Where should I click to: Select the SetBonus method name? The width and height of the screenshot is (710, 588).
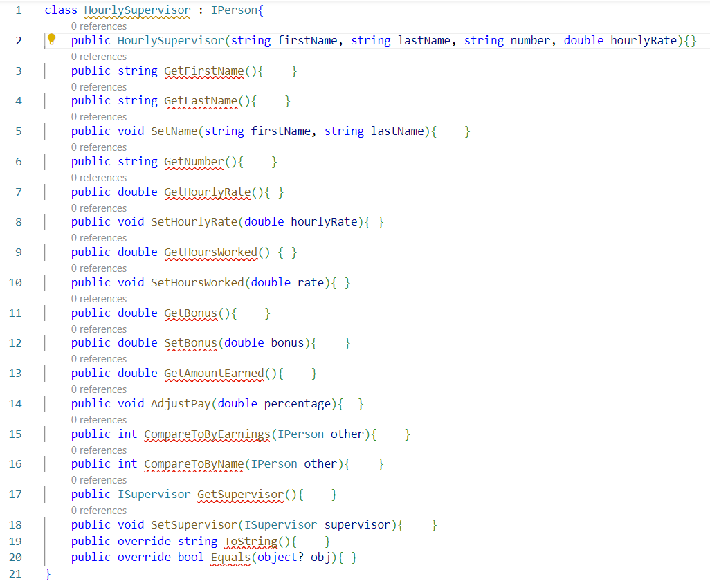(x=190, y=342)
